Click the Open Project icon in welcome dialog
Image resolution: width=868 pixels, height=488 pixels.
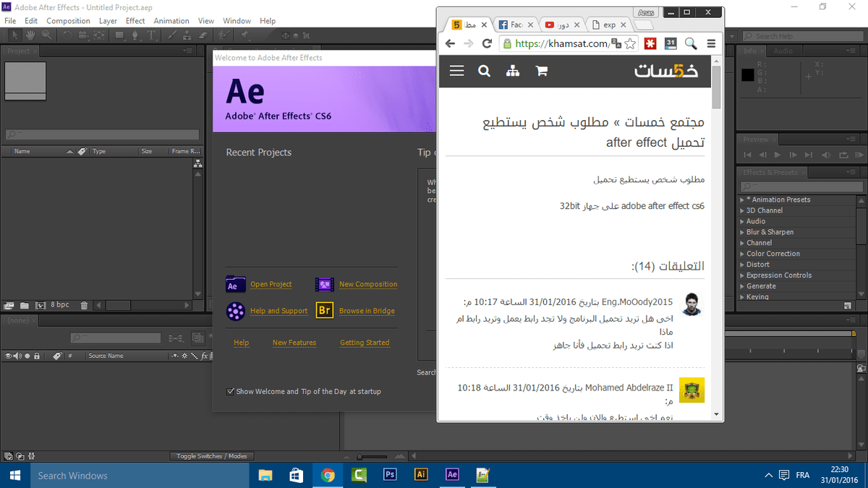click(x=236, y=284)
